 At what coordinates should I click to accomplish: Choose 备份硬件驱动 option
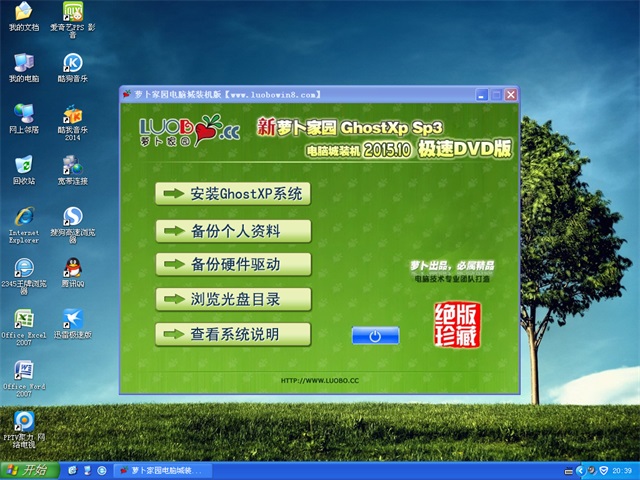pos(233,264)
